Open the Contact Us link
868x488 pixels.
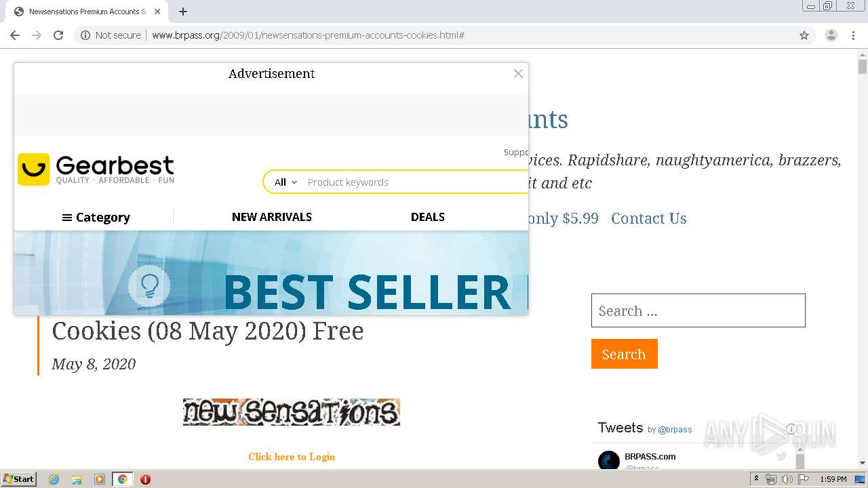pos(649,218)
